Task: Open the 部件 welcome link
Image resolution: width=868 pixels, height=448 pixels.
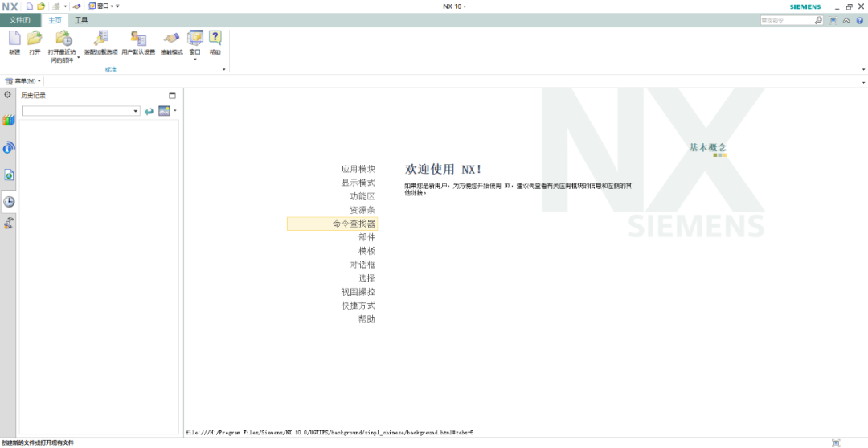Action: pos(367,237)
